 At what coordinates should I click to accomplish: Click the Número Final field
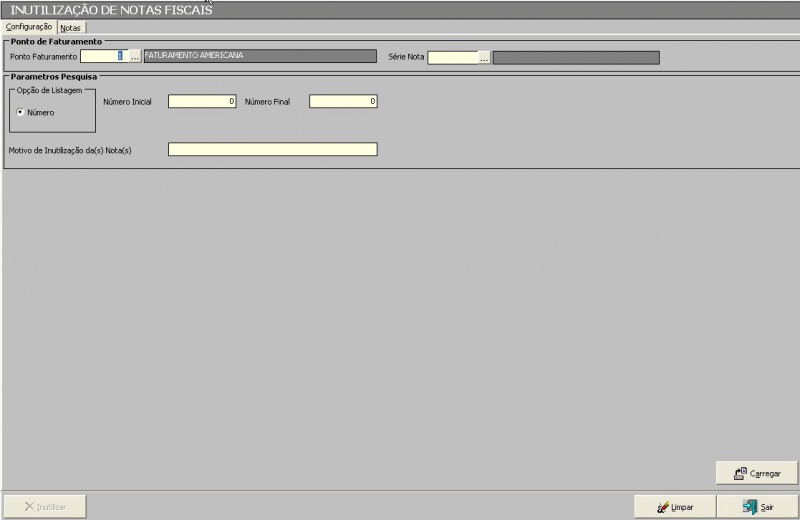click(x=343, y=101)
